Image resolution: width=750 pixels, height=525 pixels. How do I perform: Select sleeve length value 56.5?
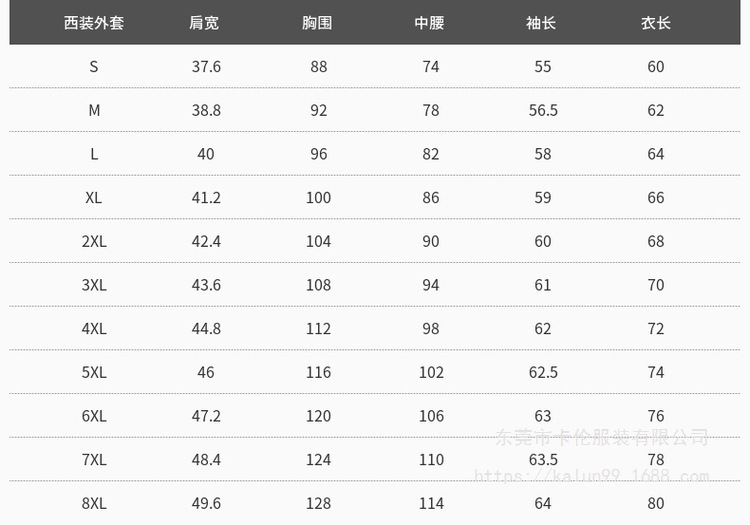[x=543, y=111]
